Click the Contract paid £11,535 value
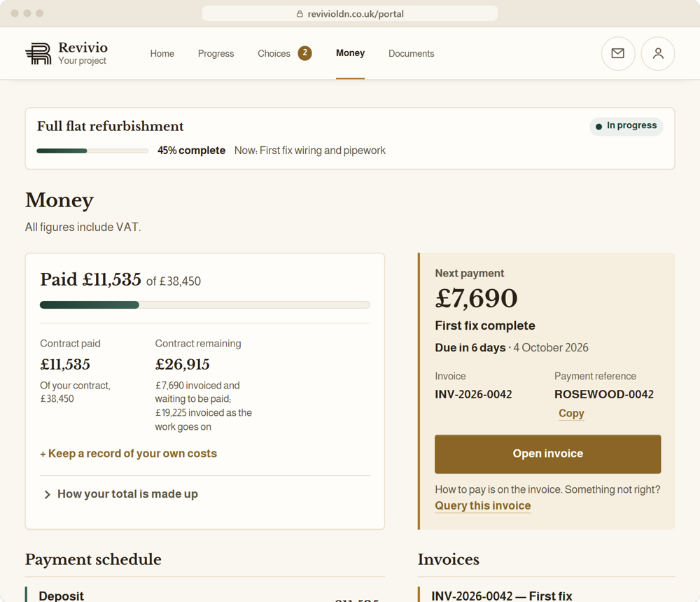Image resolution: width=700 pixels, height=602 pixels. click(x=65, y=365)
